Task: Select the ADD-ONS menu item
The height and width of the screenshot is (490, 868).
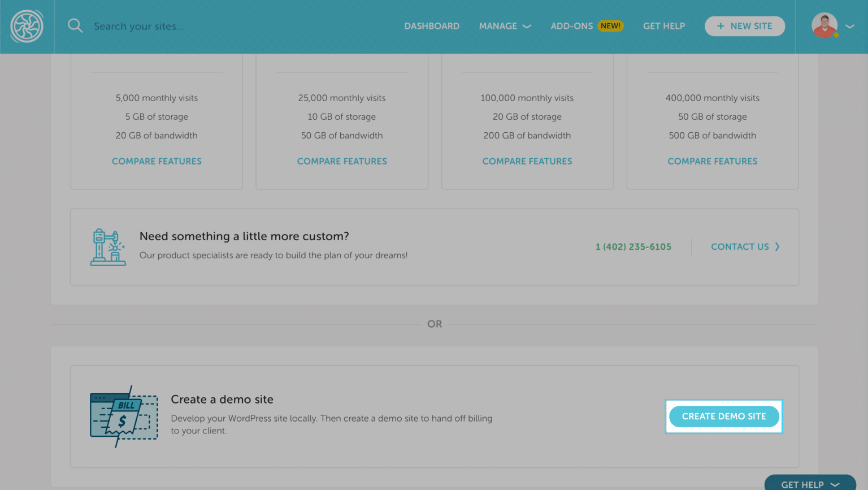Action: (571, 25)
